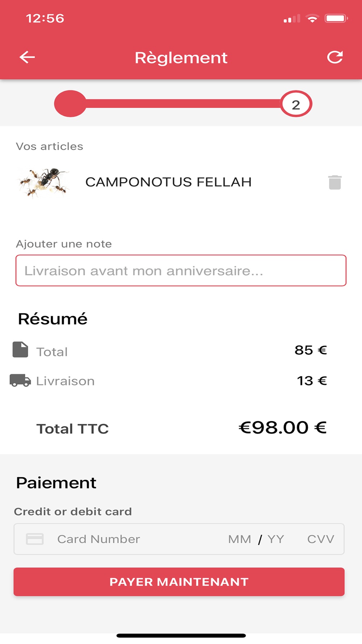Return to first step circle
This screenshot has width=362, height=644.
tap(70, 104)
